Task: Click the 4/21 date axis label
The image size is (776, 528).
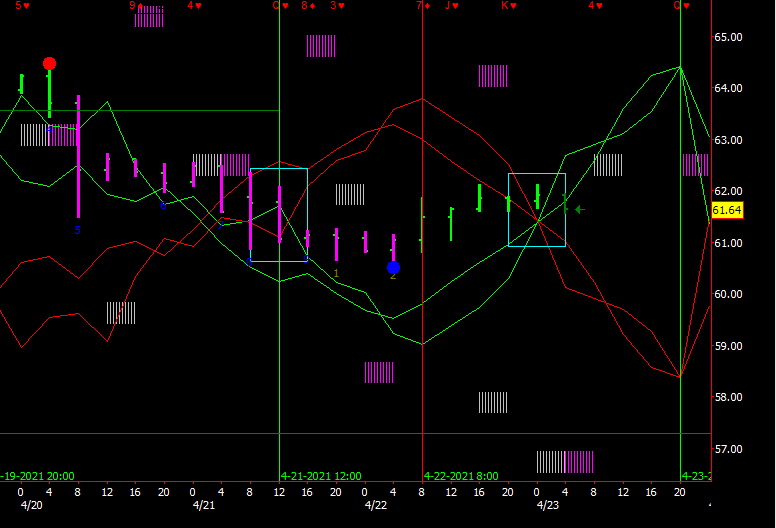Action: click(x=204, y=505)
